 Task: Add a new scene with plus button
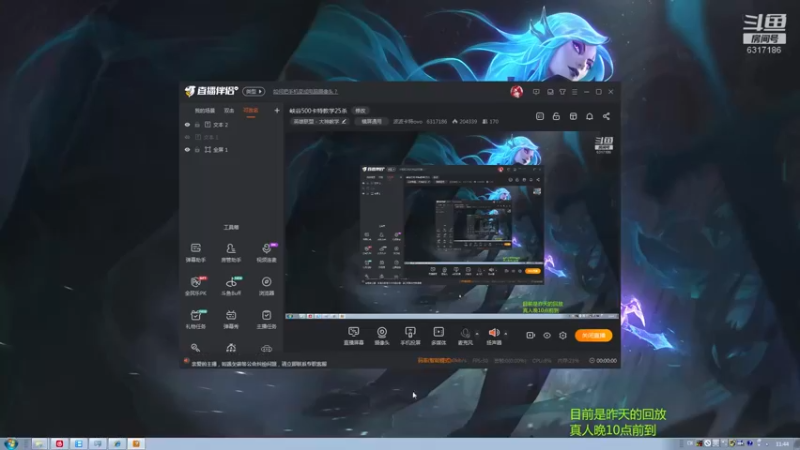[277, 110]
